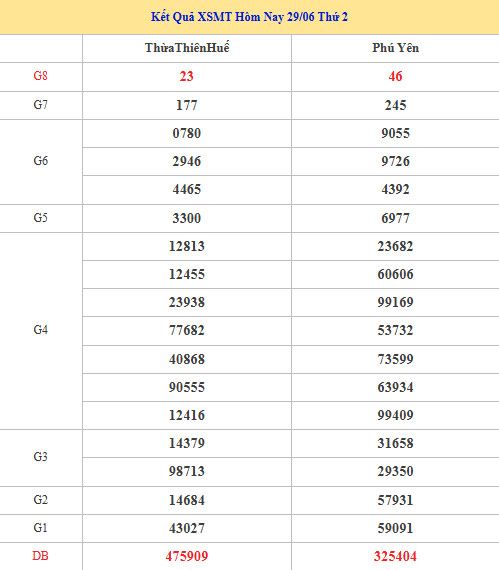Select the DB jackpot number 475909
This screenshot has height=570, width=499.
pyautogui.click(x=187, y=557)
